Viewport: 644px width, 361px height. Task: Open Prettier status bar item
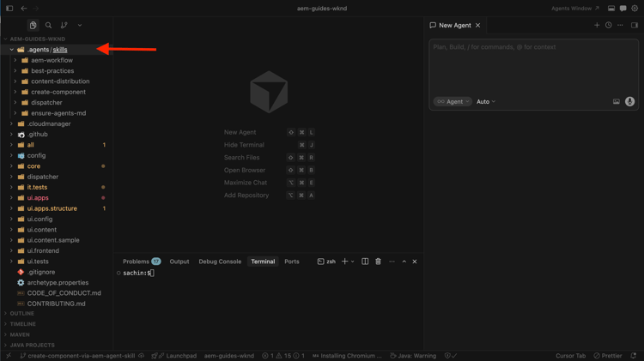tap(608, 356)
